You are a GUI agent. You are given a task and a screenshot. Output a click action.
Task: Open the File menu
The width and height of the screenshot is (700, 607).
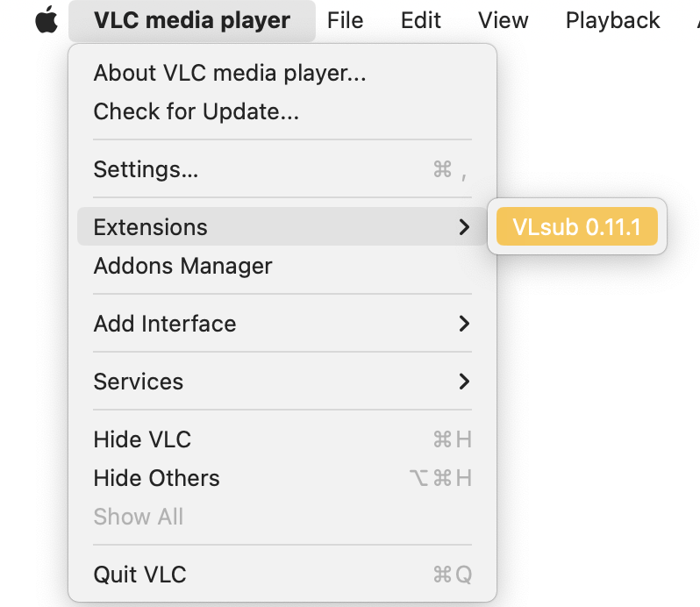pyautogui.click(x=345, y=20)
